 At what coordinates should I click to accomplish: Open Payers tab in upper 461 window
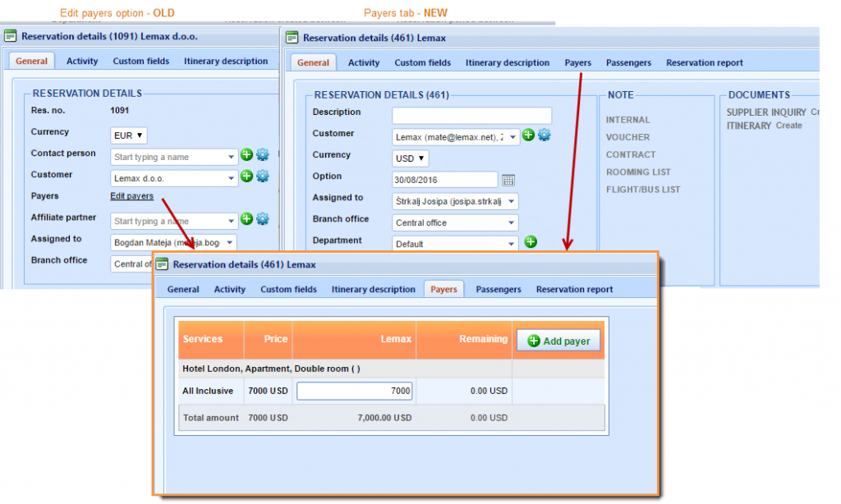click(x=577, y=62)
